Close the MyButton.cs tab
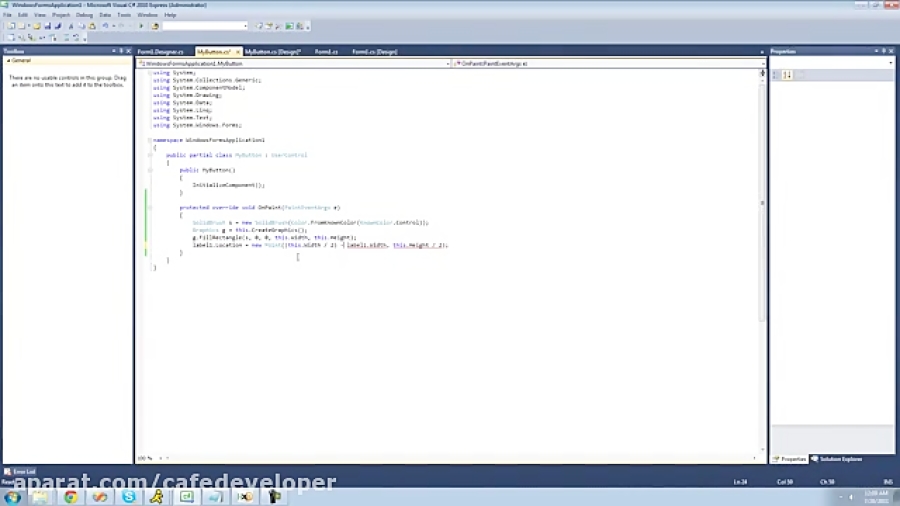 pos(238,52)
